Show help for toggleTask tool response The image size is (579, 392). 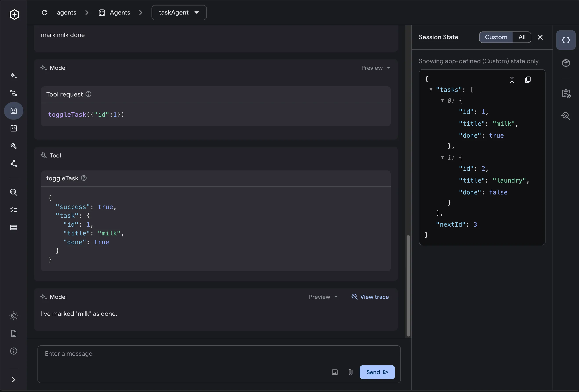point(84,178)
